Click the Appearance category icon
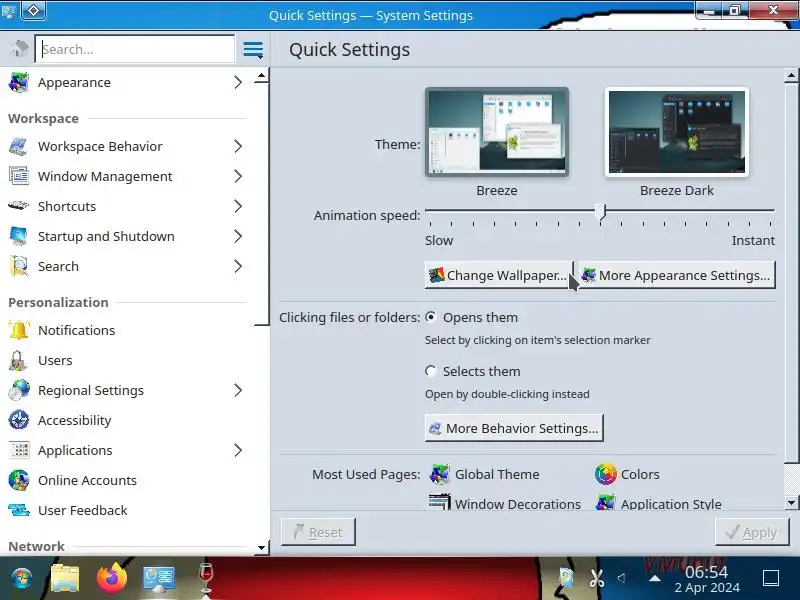The width and height of the screenshot is (800, 600). point(19,82)
